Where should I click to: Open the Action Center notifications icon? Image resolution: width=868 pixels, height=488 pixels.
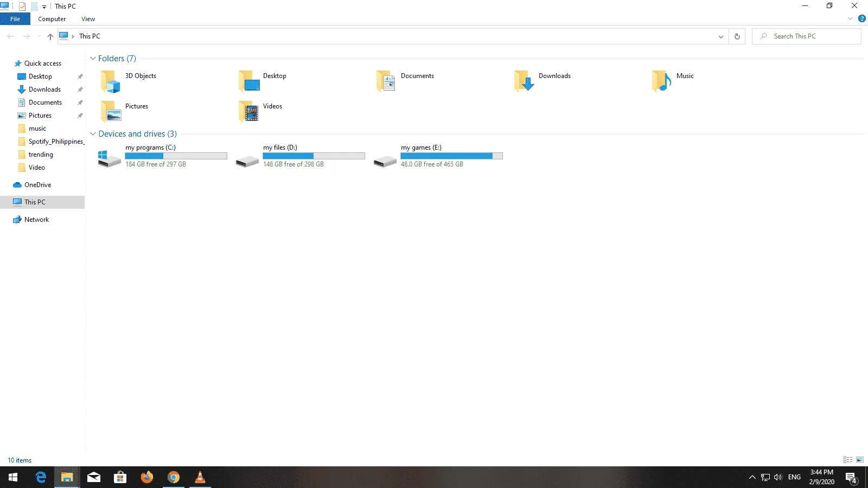click(x=851, y=478)
